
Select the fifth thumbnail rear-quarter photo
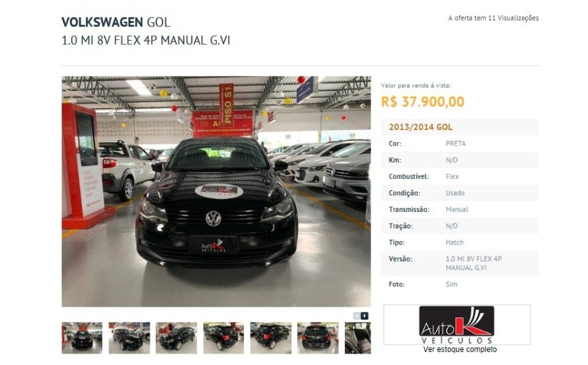pos(271,338)
